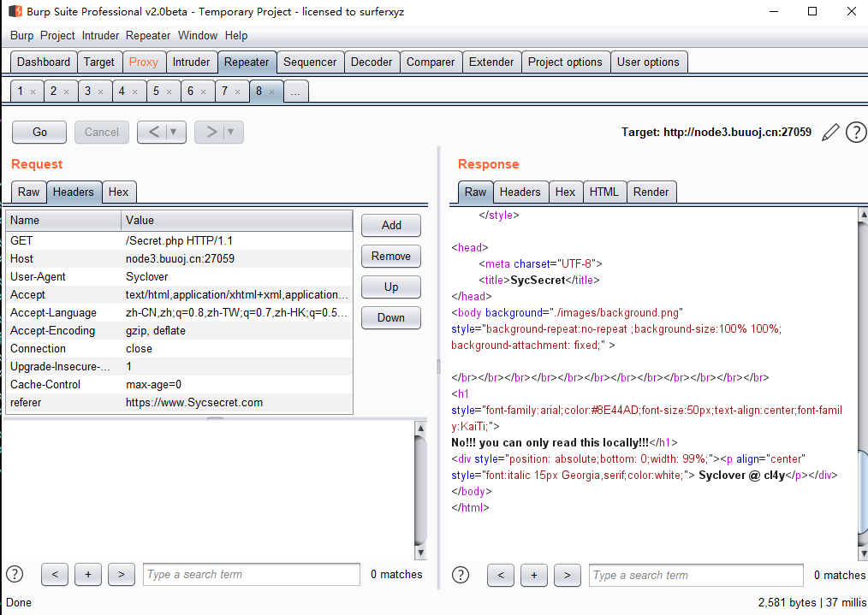Click request body scrollbar down arrow
This screenshot has width=868, height=615.
click(420, 553)
